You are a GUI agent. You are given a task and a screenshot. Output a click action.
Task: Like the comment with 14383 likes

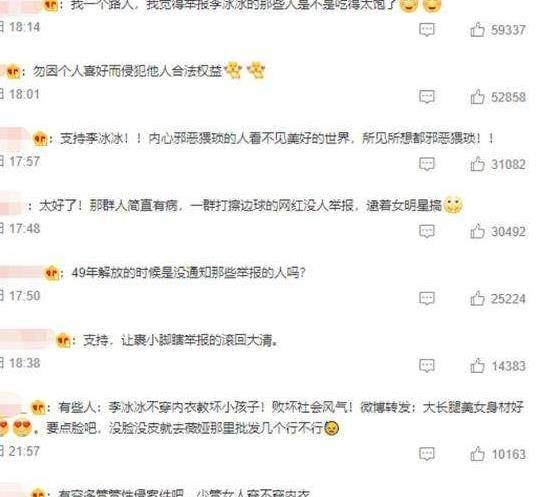tap(477, 366)
